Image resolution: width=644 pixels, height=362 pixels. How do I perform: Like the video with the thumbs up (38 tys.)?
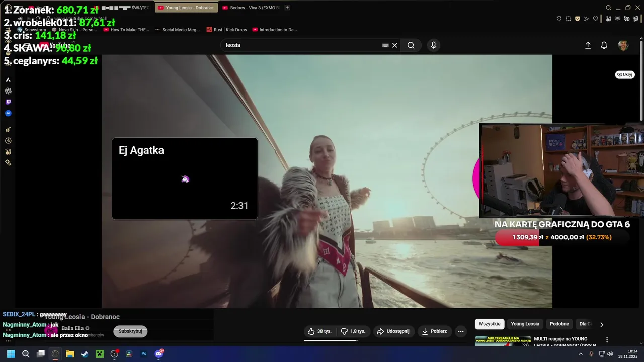click(319, 331)
